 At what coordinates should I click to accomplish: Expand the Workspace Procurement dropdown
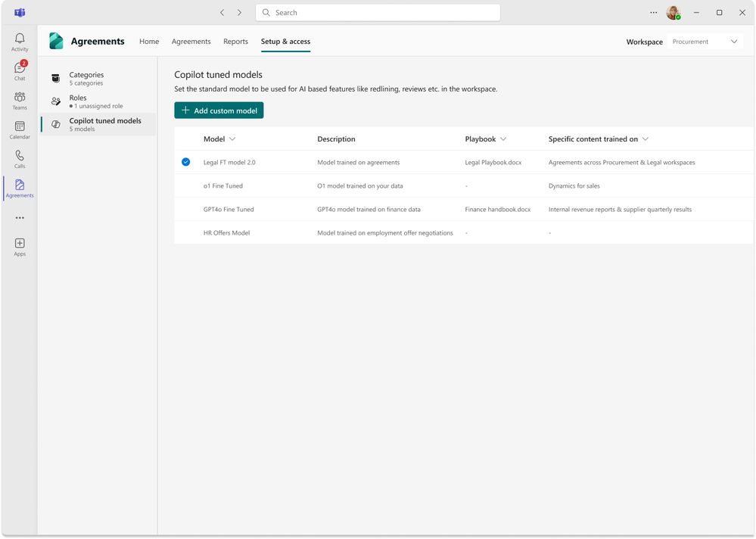pos(705,42)
